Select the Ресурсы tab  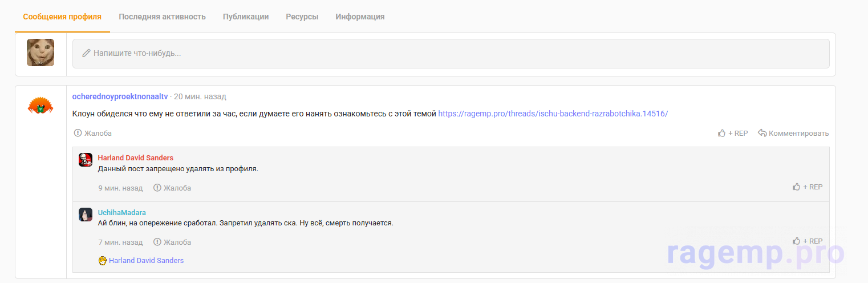tap(302, 17)
